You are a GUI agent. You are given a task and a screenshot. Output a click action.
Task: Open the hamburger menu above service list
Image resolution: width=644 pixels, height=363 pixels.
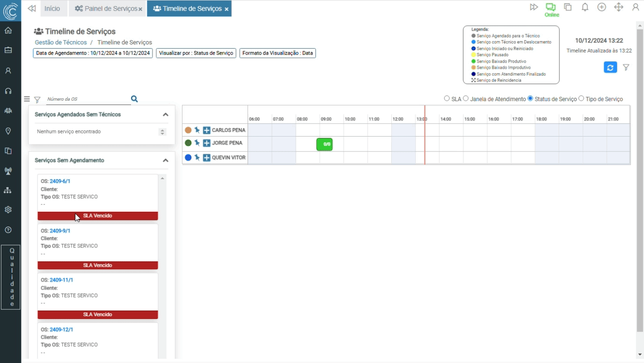click(27, 99)
